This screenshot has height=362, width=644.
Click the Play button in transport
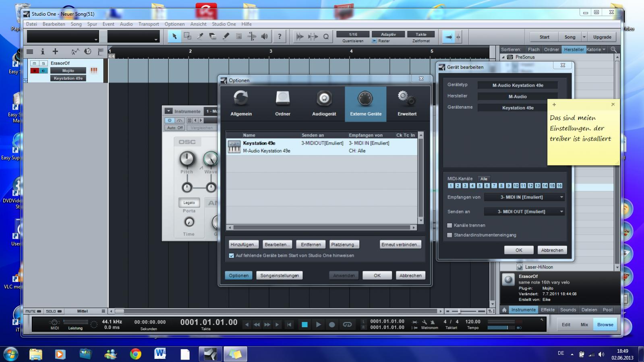click(318, 325)
